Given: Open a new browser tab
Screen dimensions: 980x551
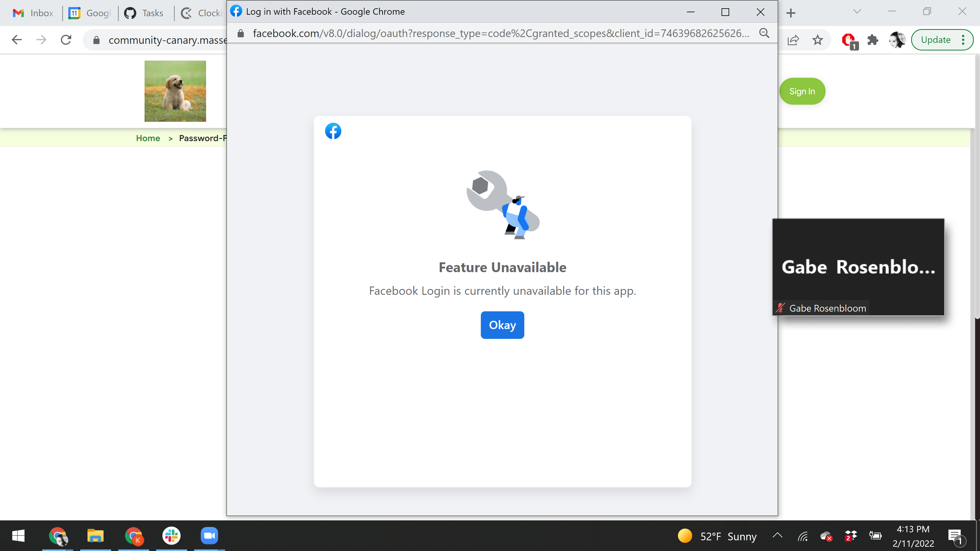Looking at the screenshot, I should 790,13.
